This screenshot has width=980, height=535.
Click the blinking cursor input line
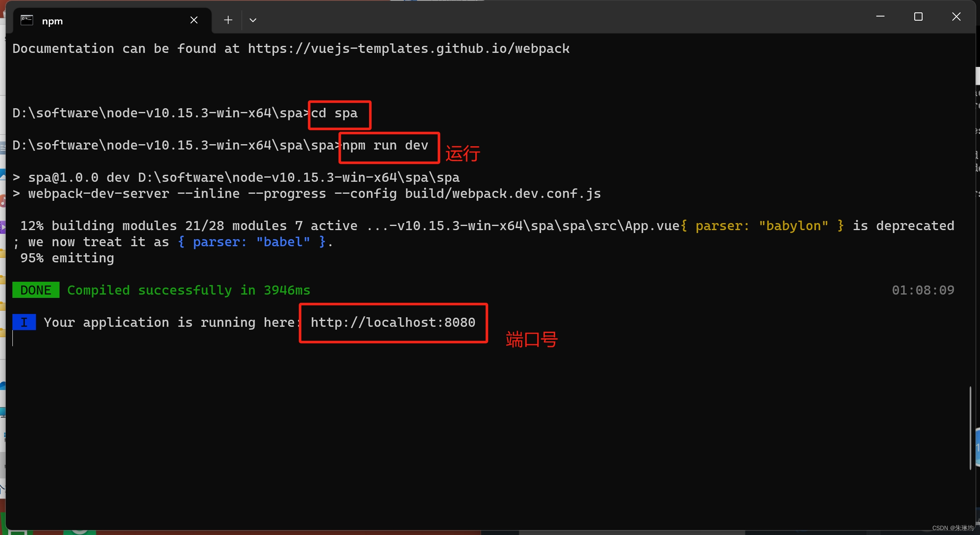13,338
